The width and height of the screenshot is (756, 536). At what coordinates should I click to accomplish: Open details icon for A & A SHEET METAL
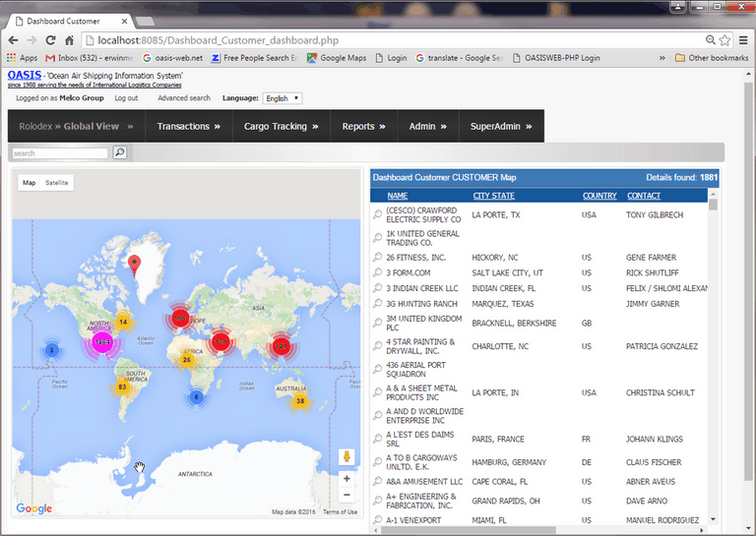pyautogui.click(x=378, y=392)
